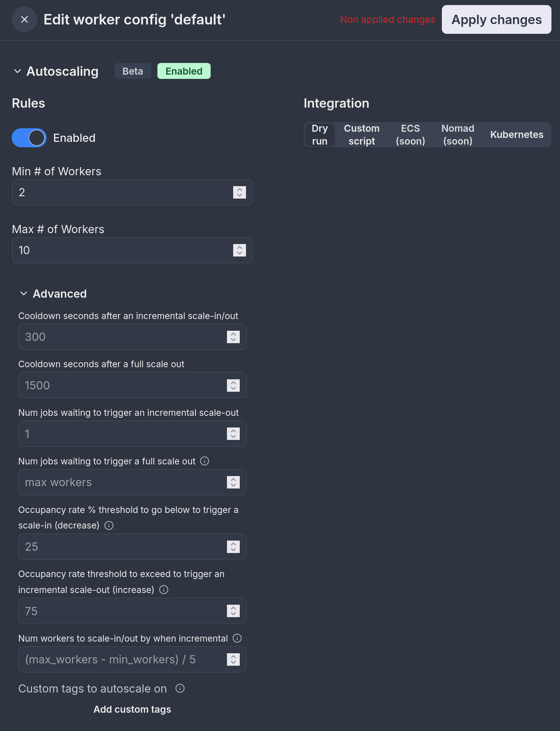Click stepper arrows on Max # of Workers
Image resolution: width=560 pixels, height=731 pixels.
tap(239, 250)
